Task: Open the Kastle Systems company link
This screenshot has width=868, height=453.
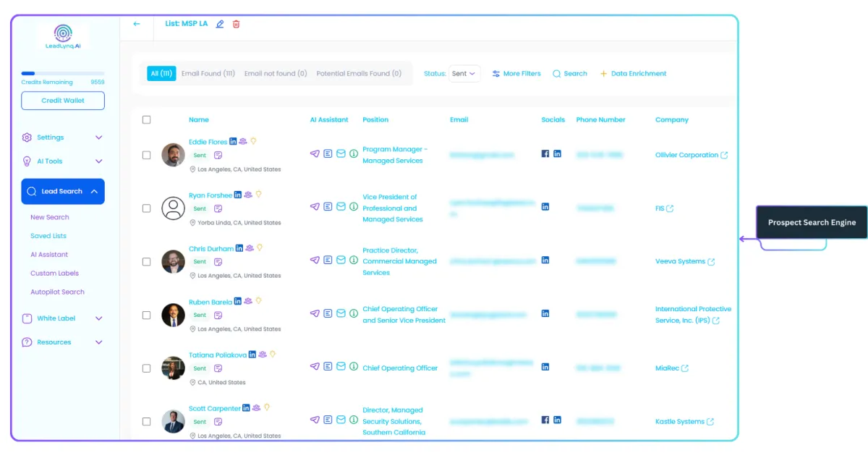Action: (680, 421)
